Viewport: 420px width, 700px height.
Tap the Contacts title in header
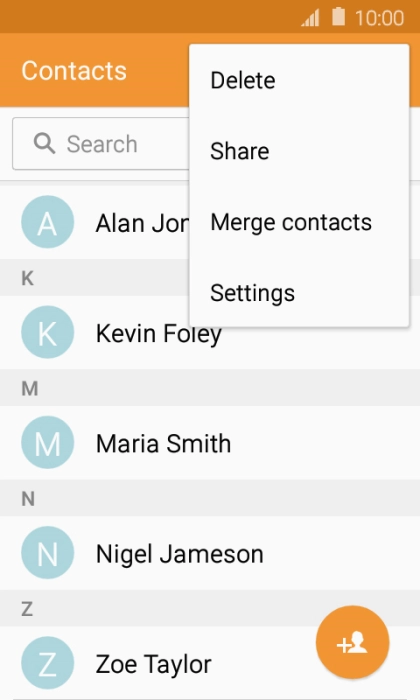74,71
